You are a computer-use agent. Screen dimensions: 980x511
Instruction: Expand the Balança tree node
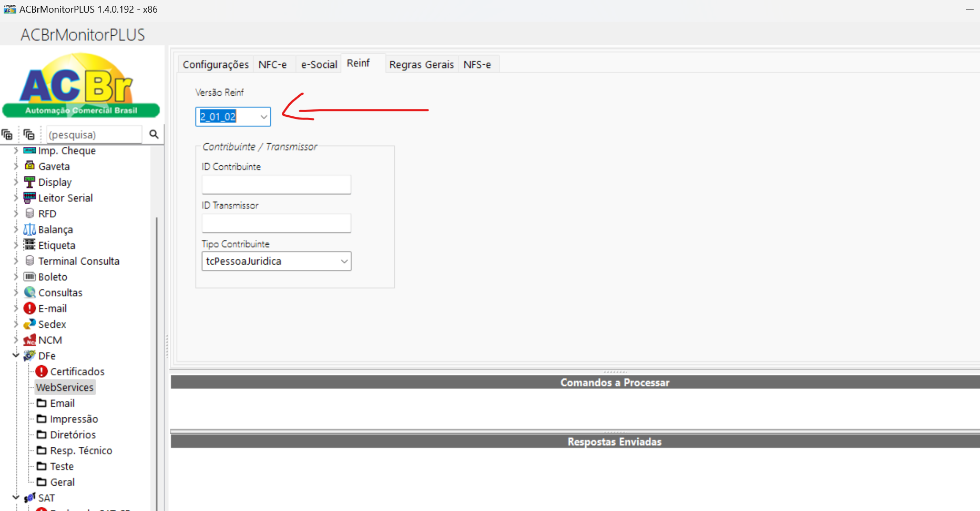(16, 229)
